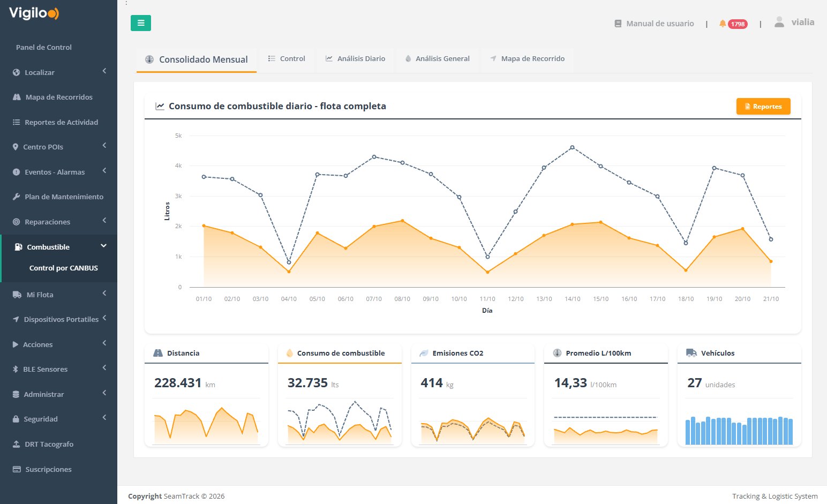Viewport: 827px width, 504px height.
Task: Select the Consolidado Mensual tab
Action: tap(197, 59)
